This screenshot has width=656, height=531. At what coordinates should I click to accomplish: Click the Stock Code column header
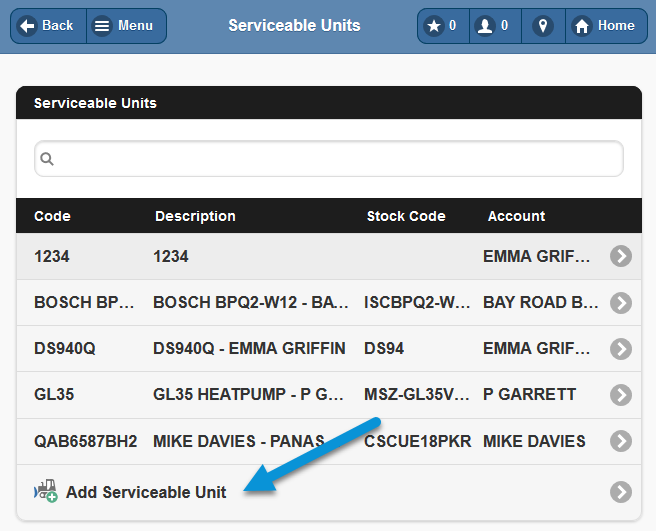[406, 216]
